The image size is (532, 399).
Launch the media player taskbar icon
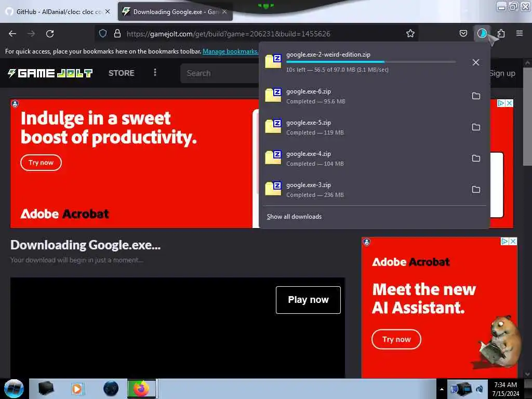(x=77, y=389)
